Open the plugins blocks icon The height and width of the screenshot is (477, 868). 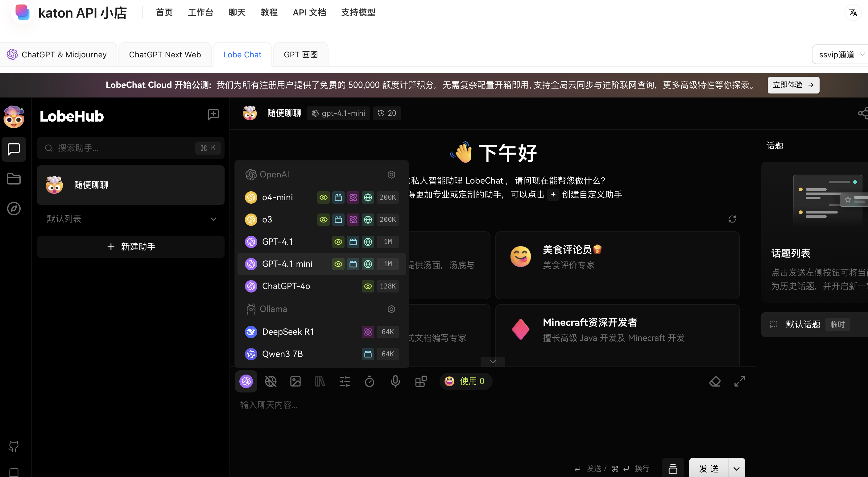[420, 381]
